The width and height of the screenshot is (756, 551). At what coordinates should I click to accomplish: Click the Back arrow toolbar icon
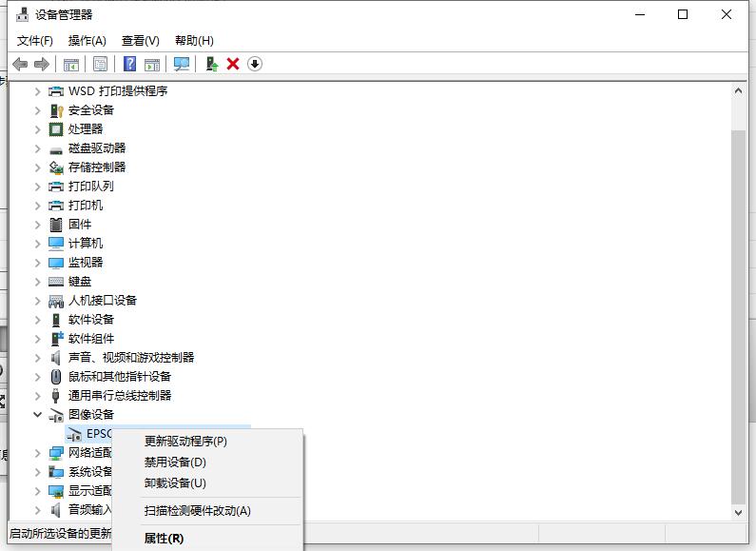click(20, 64)
